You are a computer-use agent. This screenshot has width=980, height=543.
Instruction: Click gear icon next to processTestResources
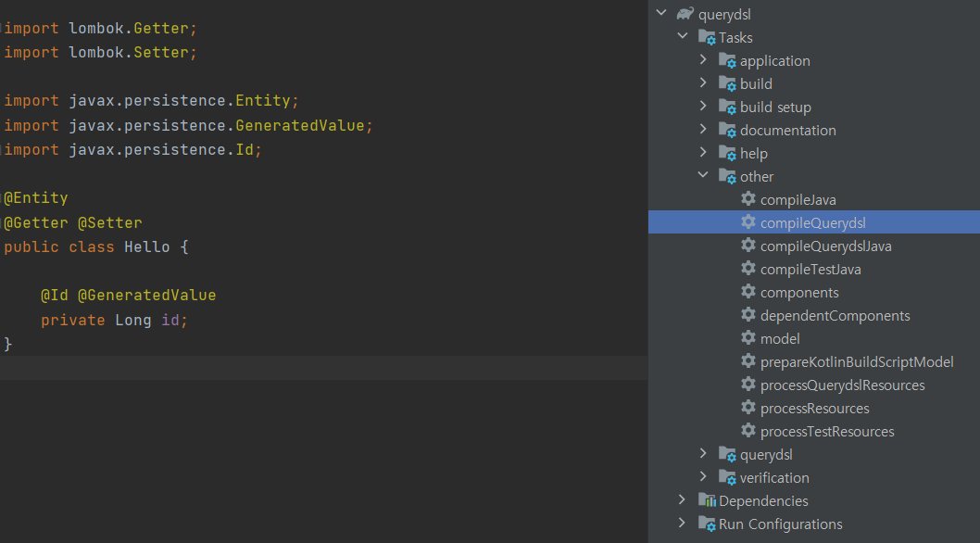[x=748, y=430]
